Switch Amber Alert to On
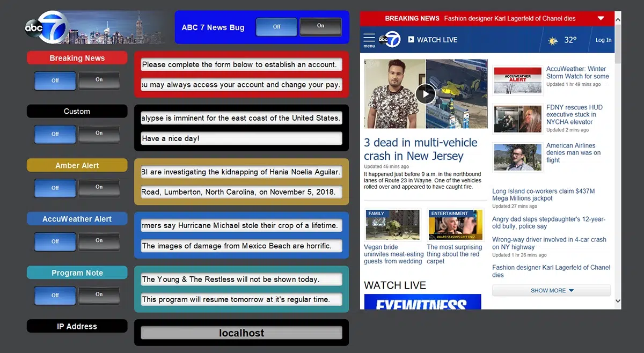 coord(99,187)
